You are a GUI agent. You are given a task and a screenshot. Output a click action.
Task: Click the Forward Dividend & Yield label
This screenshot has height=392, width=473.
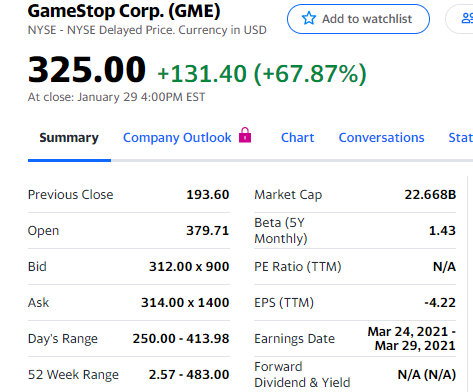[x=302, y=375]
